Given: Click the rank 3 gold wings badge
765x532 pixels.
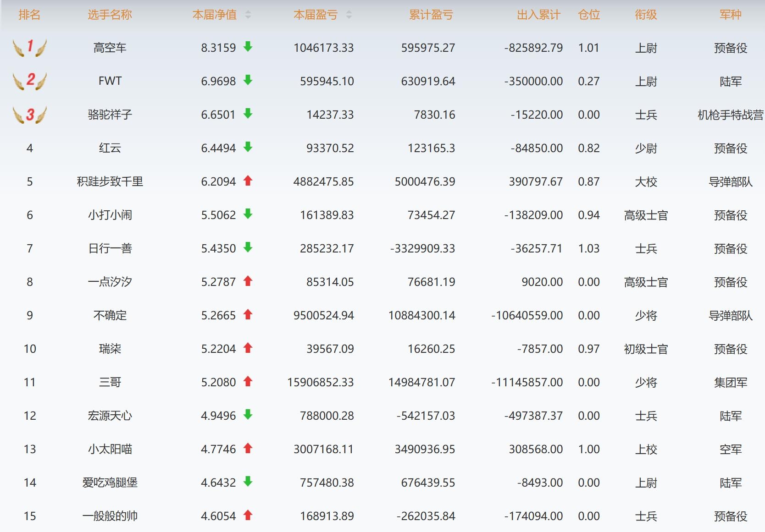Looking at the screenshot, I should [x=30, y=115].
